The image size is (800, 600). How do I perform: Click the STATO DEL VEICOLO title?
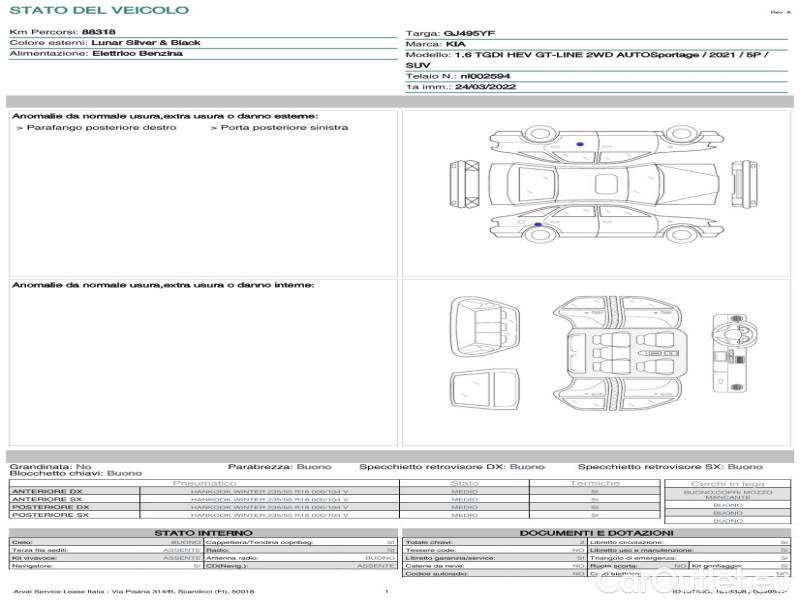[x=98, y=10]
